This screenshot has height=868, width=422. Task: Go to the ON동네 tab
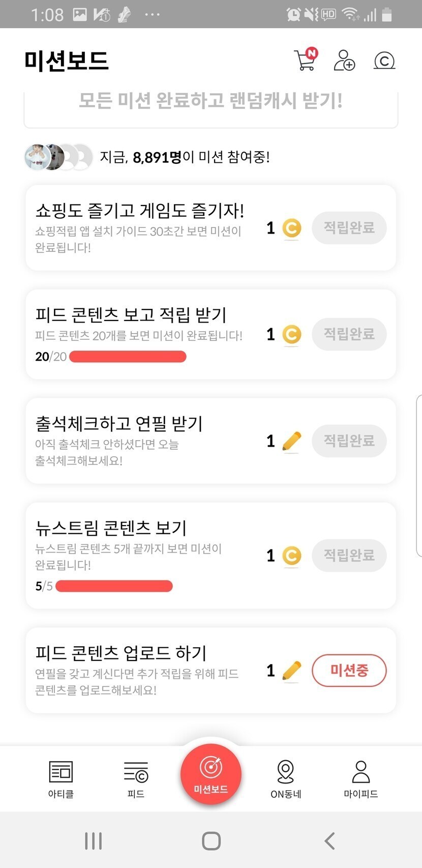pos(286,778)
